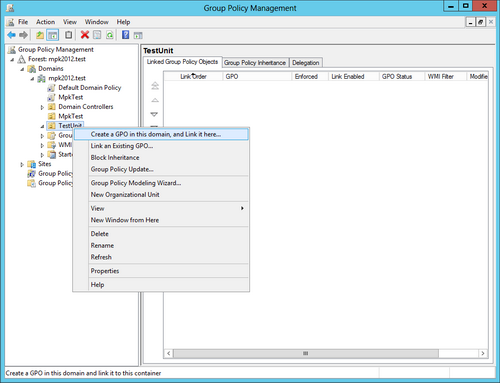The width and height of the screenshot is (500, 383).
Task: Switch to Group Policy Inheritance tab
Action: (x=255, y=63)
